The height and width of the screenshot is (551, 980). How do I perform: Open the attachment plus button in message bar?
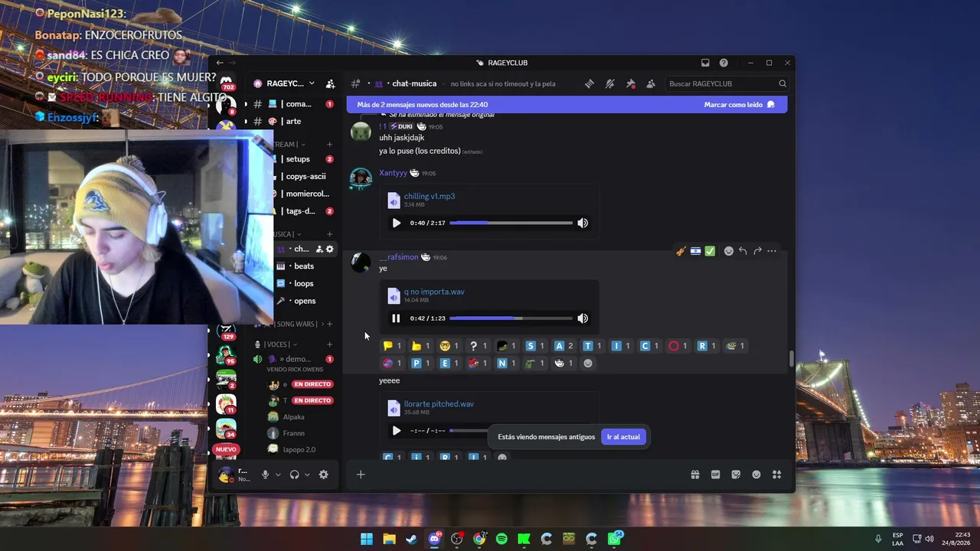pos(361,474)
